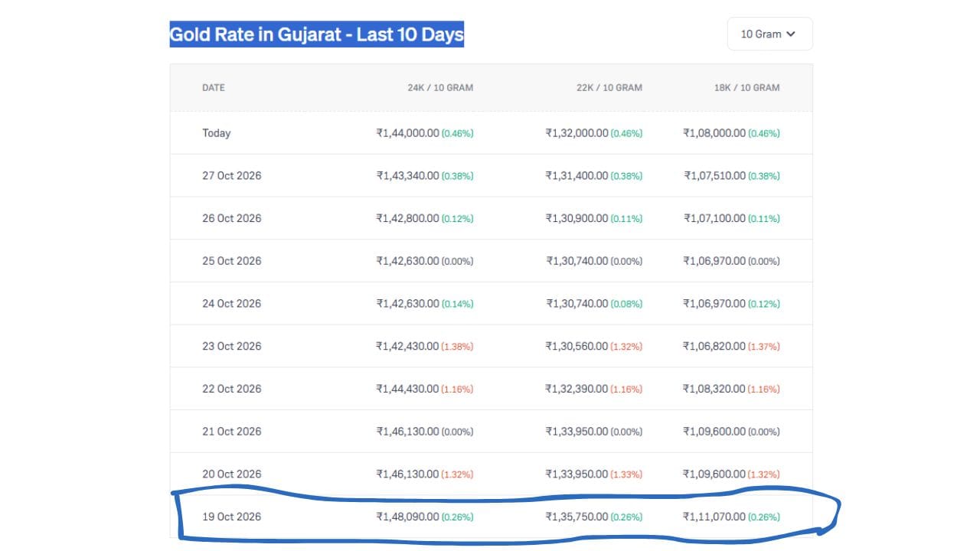The image size is (980, 551).
Task: Select the 25 Oct 2026 date cell
Action: tap(232, 261)
